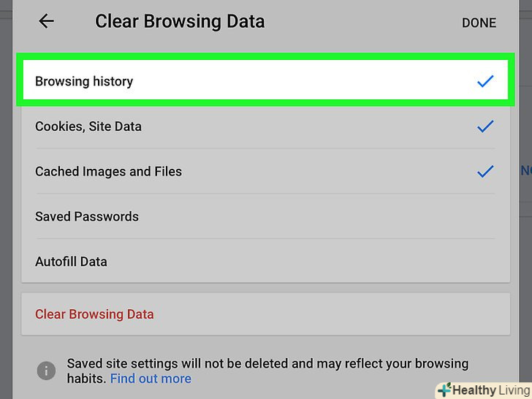Tick the empty check area for Saved Passwords
Image resolution: width=532 pixels, height=399 pixels.
tap(485, 217)
